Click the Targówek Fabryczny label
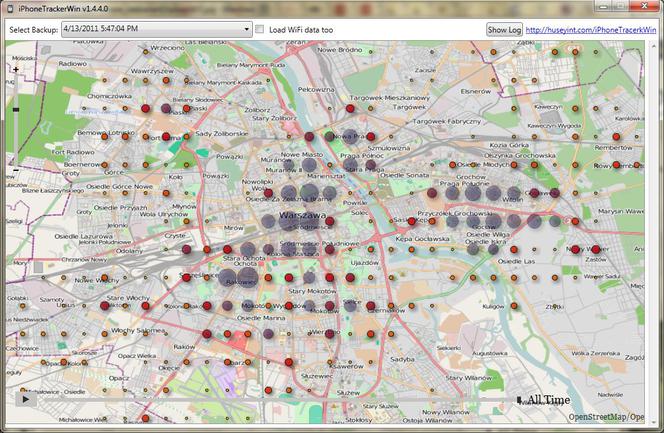The height and width of the screenshot is (433, 664). (x=447, y=121)
